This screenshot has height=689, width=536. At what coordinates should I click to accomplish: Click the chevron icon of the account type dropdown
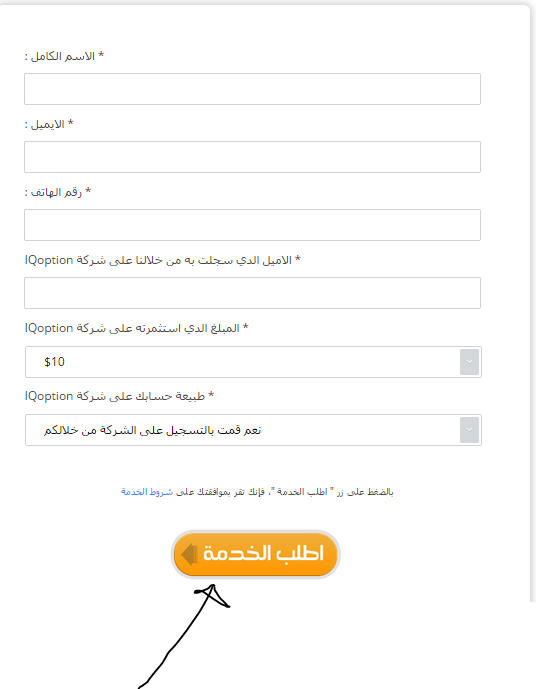point(469,430)
